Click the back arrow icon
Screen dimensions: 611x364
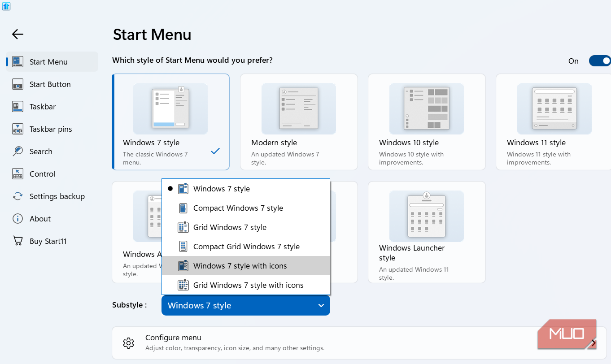point(17,34)
